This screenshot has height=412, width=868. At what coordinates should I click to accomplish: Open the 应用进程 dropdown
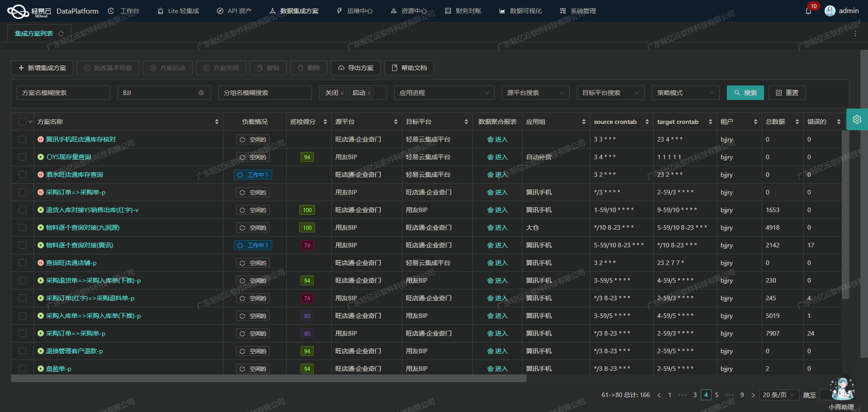tap(444, 93)
